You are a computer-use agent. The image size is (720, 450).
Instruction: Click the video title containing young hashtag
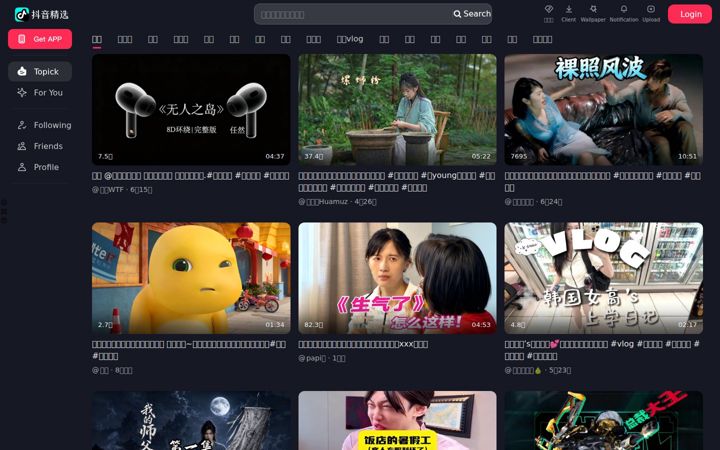click(x=397, y=181)
